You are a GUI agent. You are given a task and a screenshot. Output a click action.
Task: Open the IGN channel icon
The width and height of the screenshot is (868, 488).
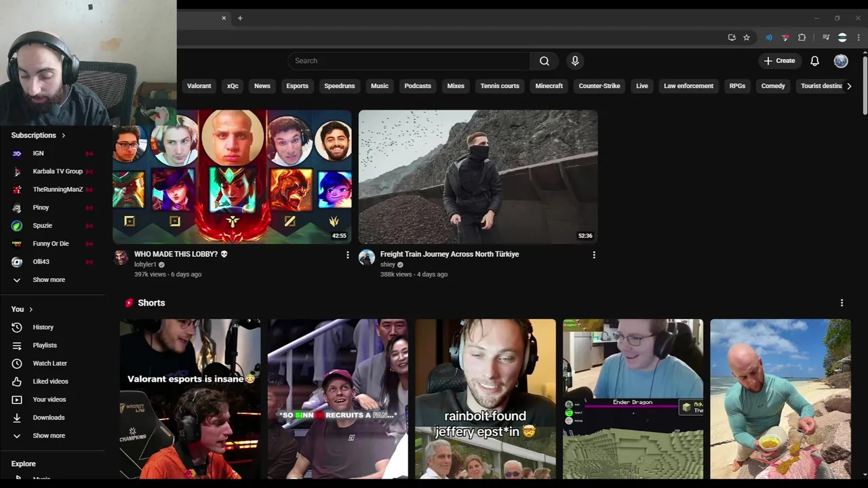[x=17, y=153]
